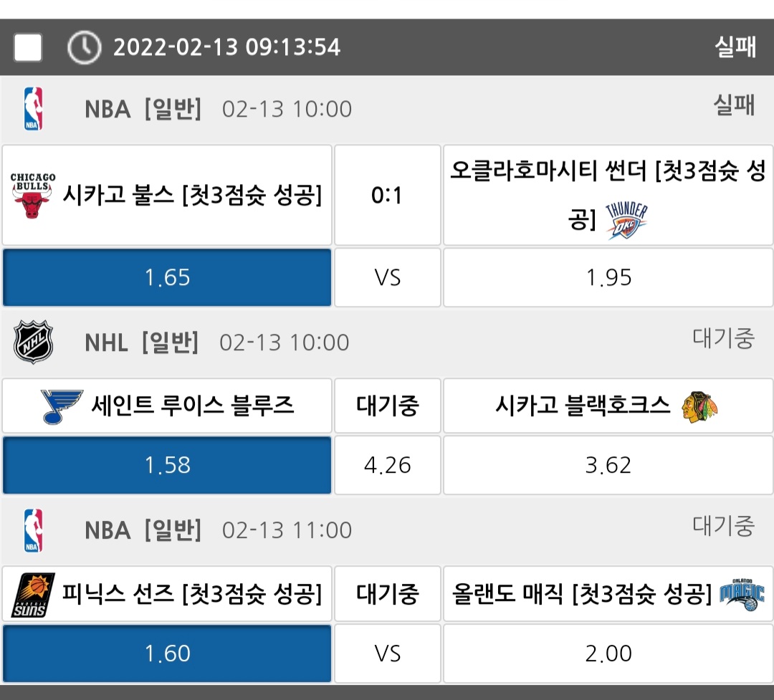Click the 0:1 score box
Screen dimensions: 774x700
(x=387, y=196)
